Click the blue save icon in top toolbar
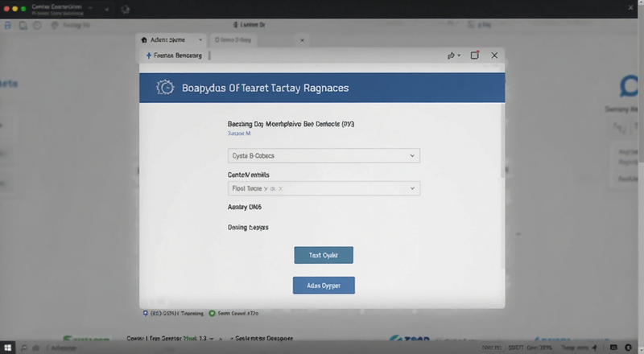 8,26
